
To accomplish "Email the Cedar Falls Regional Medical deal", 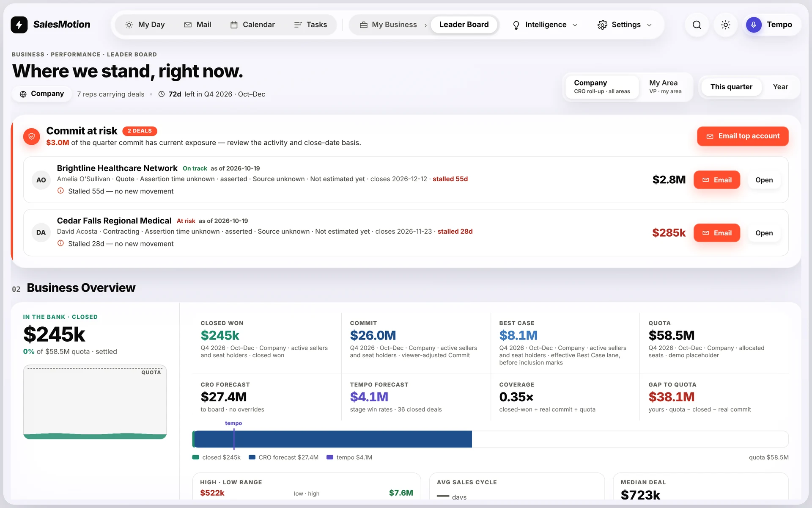I will pyautogui.click(x=717, y=233).
